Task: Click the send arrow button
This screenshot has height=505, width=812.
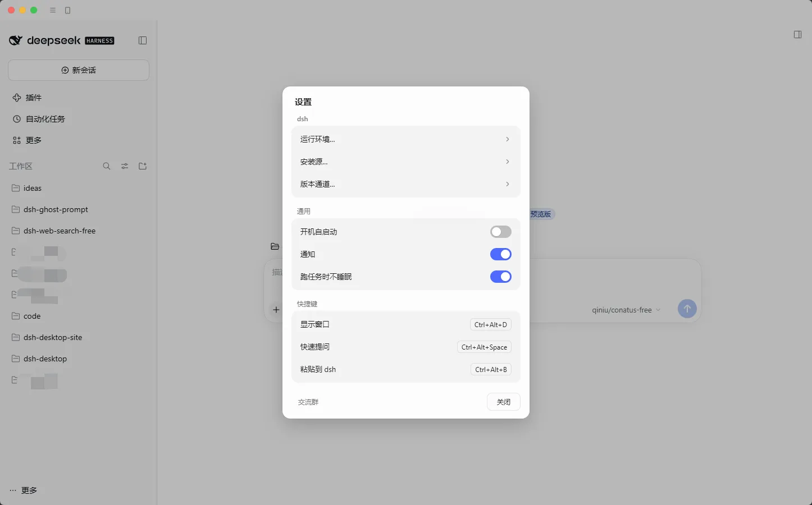Action: pyautogui.click(x=687, y=309)
